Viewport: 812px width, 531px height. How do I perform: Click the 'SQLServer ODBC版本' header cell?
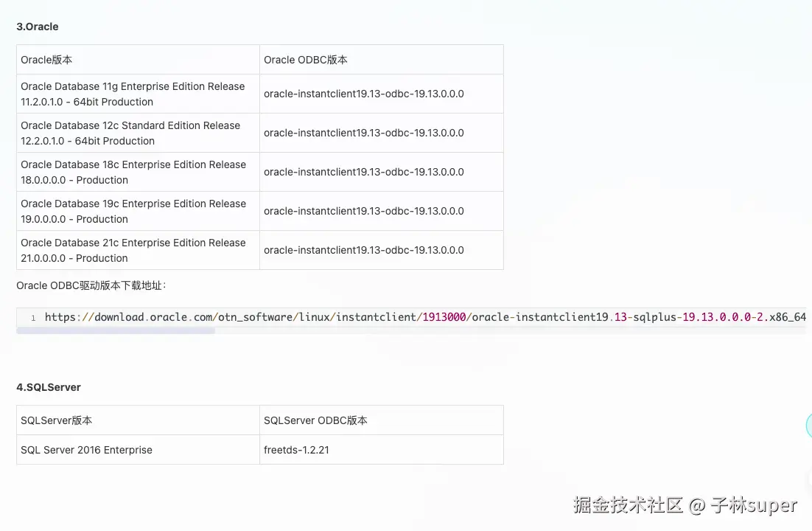click(x=381, y=420)
